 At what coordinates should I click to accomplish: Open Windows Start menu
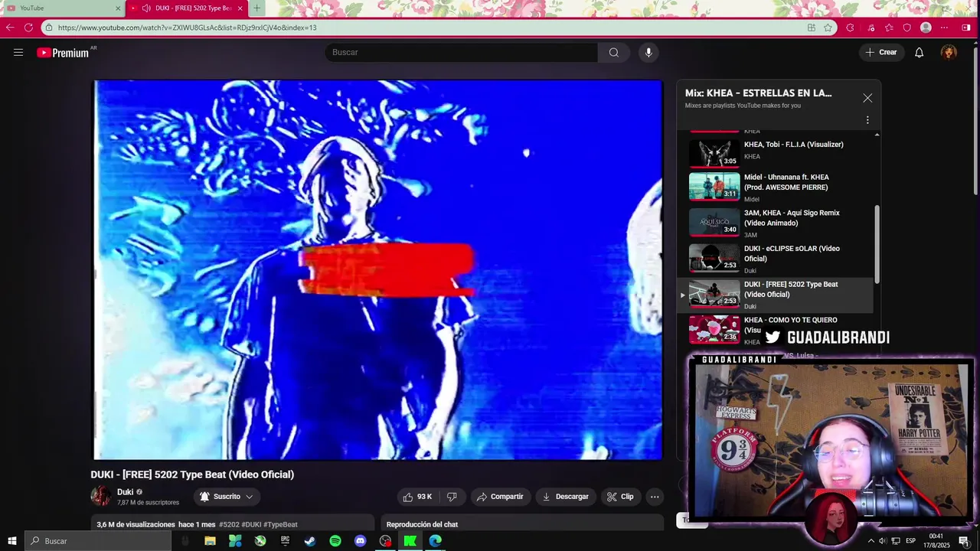11,541
